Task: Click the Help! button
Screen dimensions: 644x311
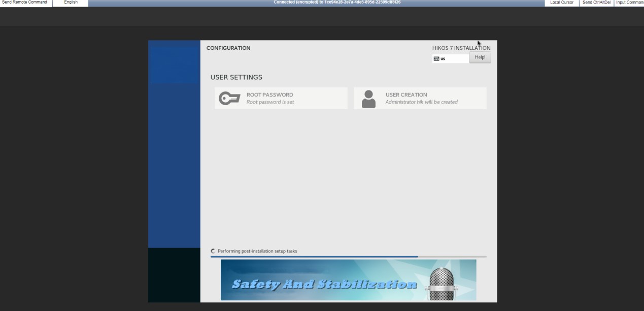Action: [480, 57]
